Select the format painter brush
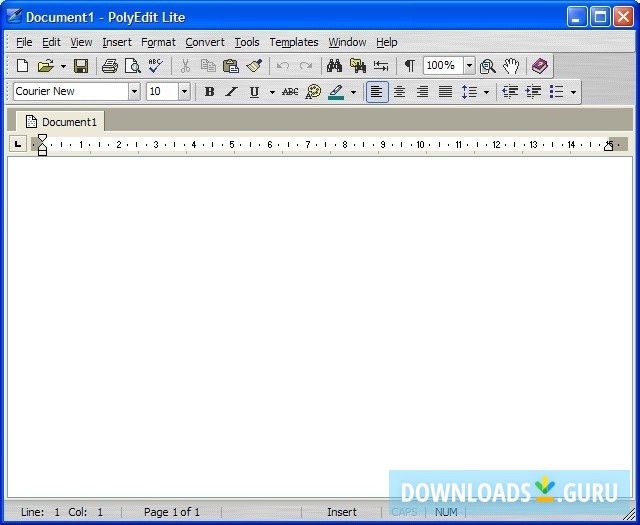The height and width of the screenshot is (525, 640). (254, 66)
